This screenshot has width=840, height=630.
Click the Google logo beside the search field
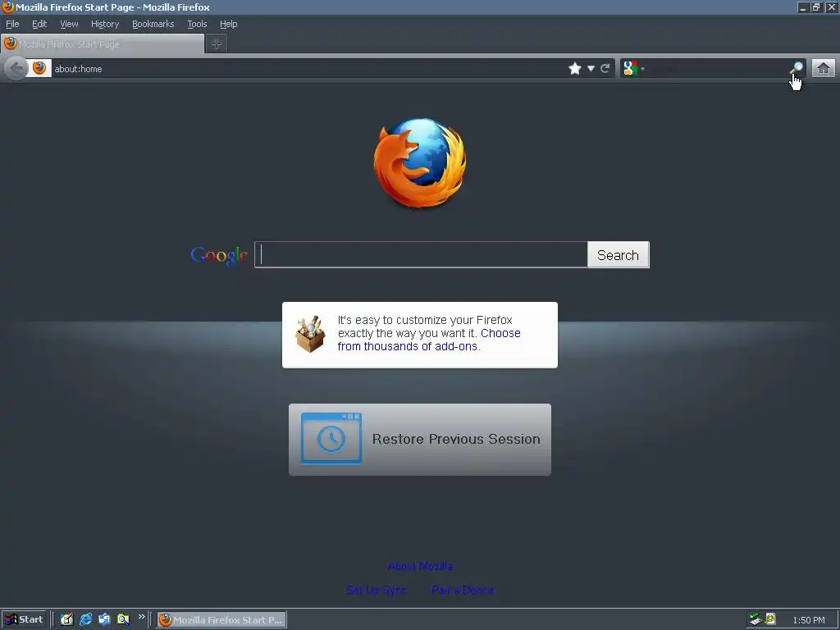[219, 255]
